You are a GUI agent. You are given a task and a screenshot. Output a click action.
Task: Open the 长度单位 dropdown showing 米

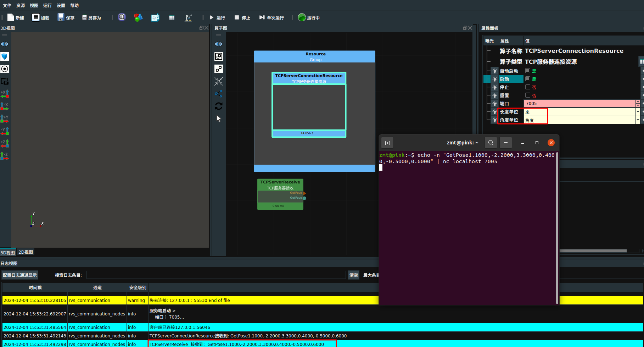[x=582, y=112]
